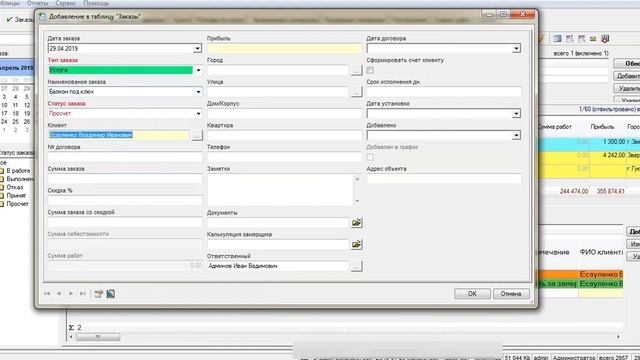This screenshot has width=640, height=360.
Task: Open the Наименование заказа dropdown
Action: pos(198,92)
